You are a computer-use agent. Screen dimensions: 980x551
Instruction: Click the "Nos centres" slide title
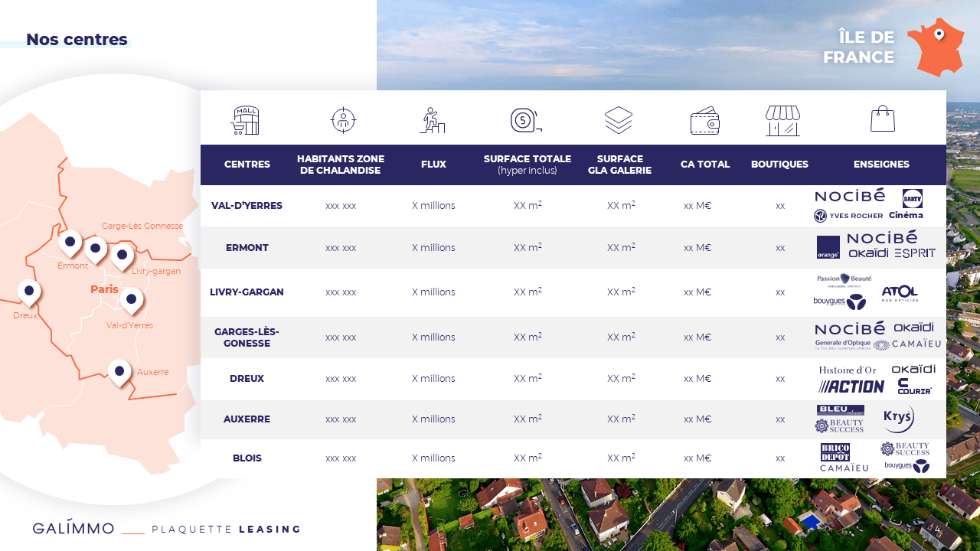(x=77, y=40)
